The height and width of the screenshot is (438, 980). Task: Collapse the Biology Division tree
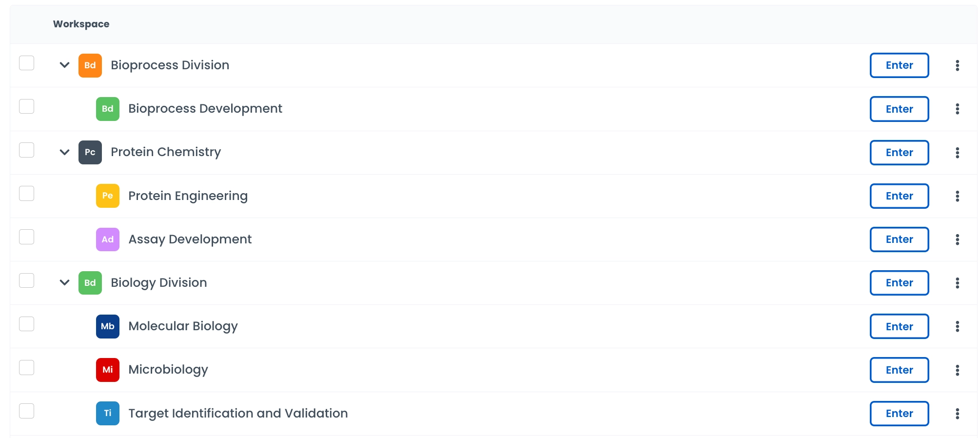pos(64,282)
